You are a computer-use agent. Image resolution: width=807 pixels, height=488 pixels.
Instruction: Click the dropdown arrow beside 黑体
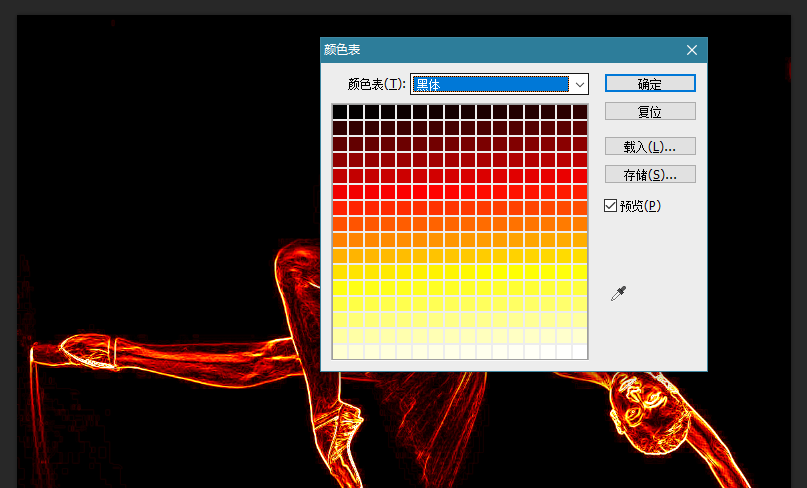click(578, 85)
